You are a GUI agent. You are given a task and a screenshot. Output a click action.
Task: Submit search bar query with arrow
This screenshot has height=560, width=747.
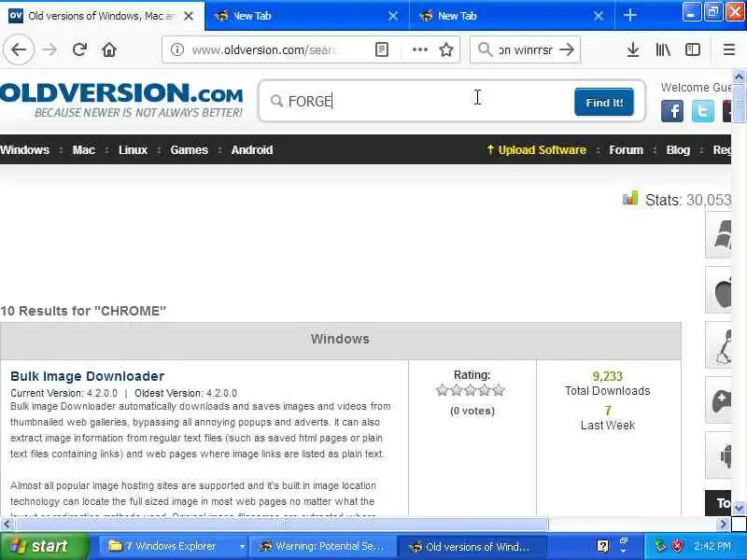click(x=567, y=49)
